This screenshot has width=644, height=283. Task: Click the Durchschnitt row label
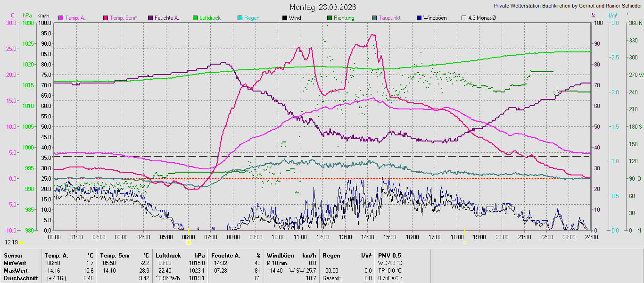coord(19,278)
